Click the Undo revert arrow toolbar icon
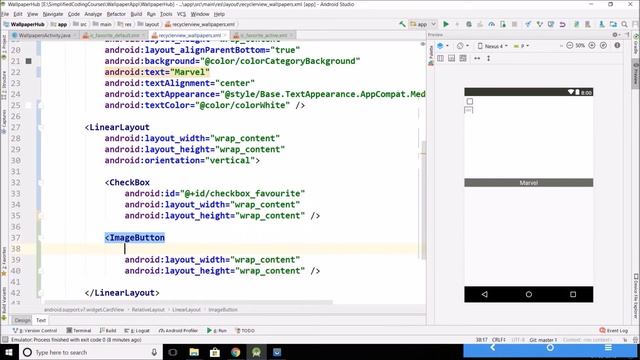The height and width of the screenshot is (360, 640). point(562,24)
